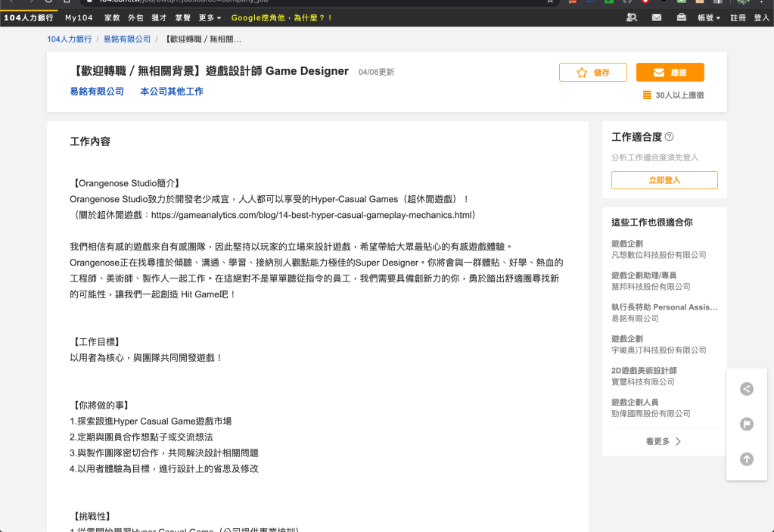Click the back-to-top arrow icon
This screenshot has width=774, height=532.
coord(747,459)
